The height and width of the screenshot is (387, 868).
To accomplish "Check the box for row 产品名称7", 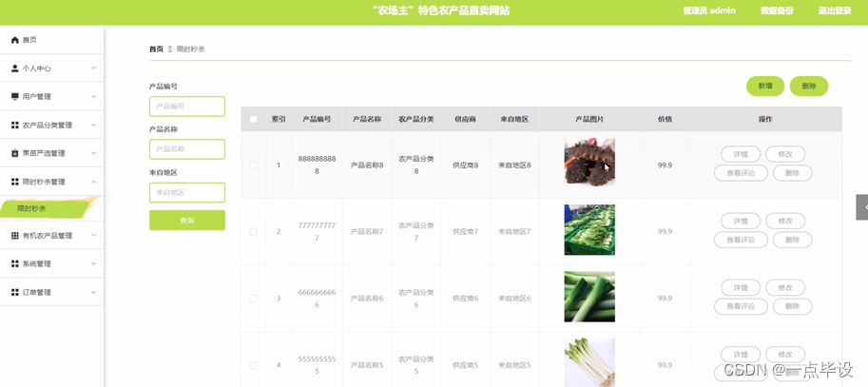I will 254,231.
